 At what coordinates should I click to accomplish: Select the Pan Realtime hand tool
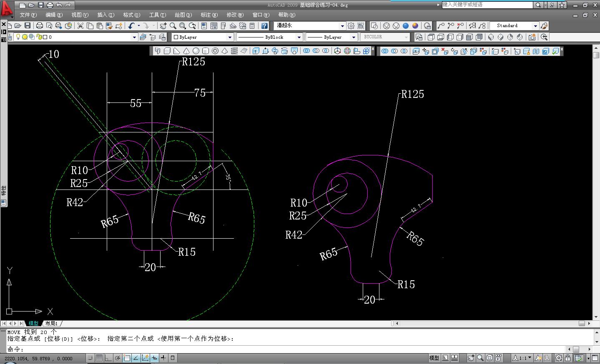pyautogui.click(x=163, y=26)
